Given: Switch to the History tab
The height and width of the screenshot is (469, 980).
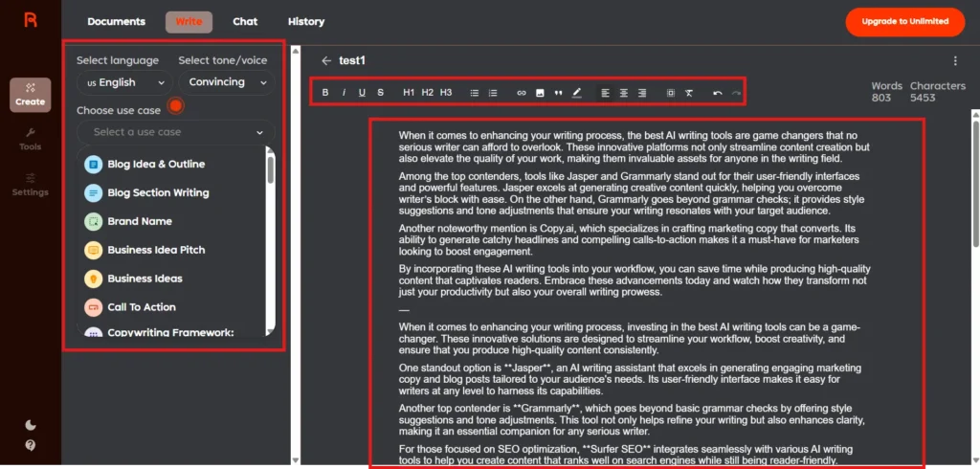Looking at the screenshot, I should click(305, 21).
